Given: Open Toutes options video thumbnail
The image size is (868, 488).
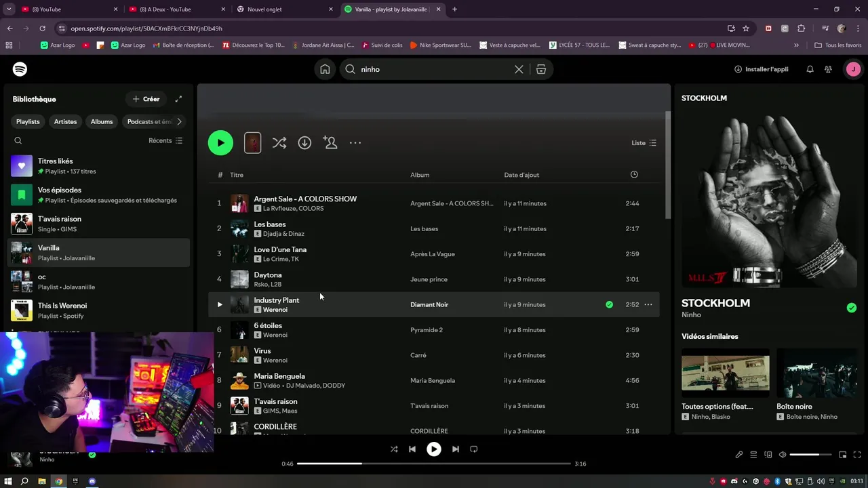Looking at the screenshot, I should point(726,373).
